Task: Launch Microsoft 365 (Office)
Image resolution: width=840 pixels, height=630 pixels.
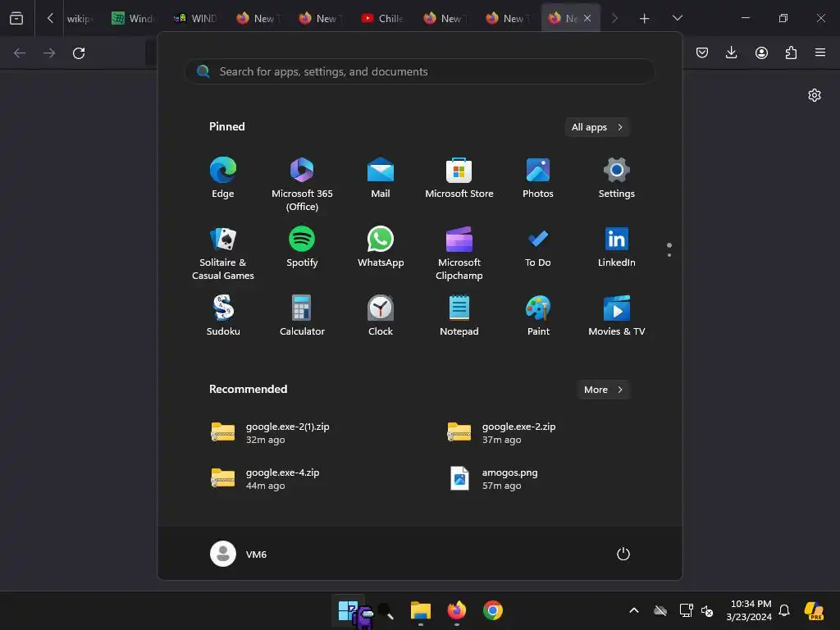Action: 302,185
